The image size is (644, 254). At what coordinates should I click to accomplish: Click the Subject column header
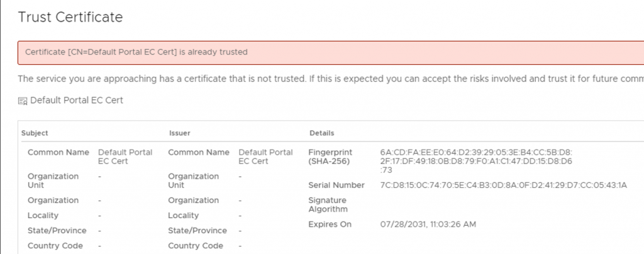[x=35, y=133]
